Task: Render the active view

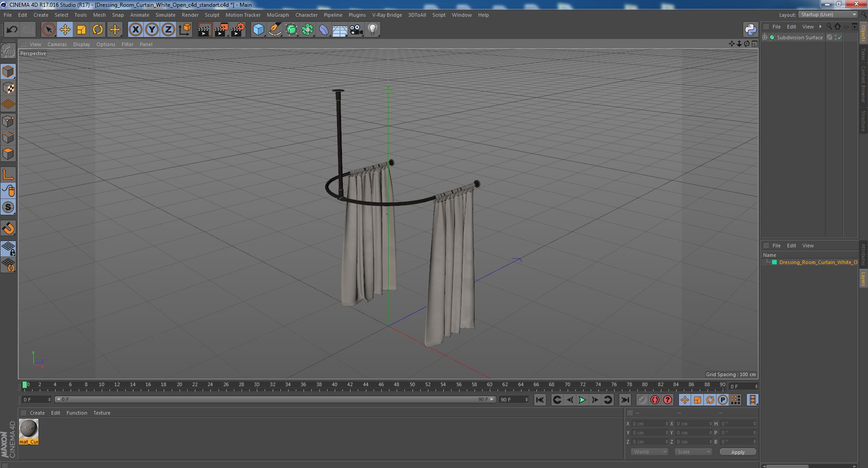Action: point(204,30)
